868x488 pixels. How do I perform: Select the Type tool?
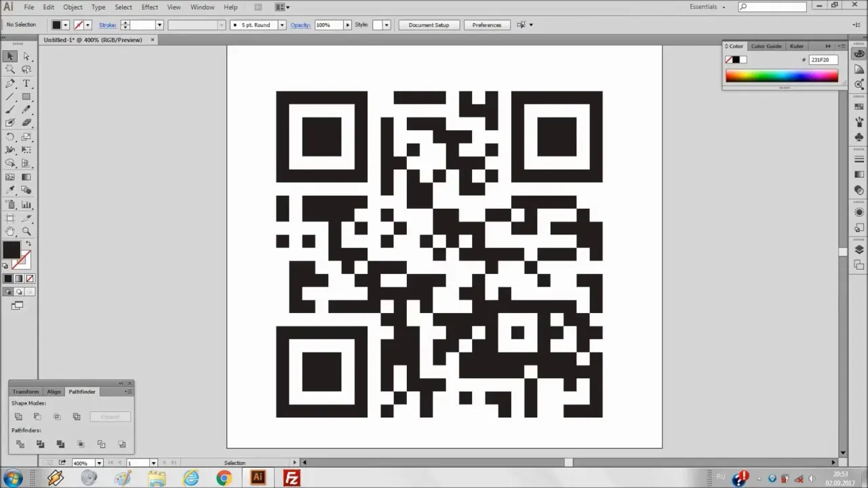[x=26, y=83]
